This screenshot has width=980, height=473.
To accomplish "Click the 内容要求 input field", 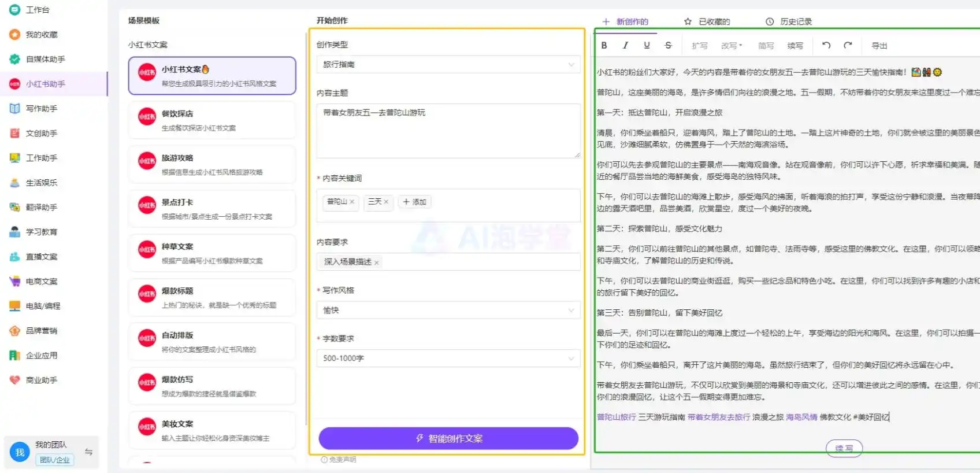I will tap(448, 262).
